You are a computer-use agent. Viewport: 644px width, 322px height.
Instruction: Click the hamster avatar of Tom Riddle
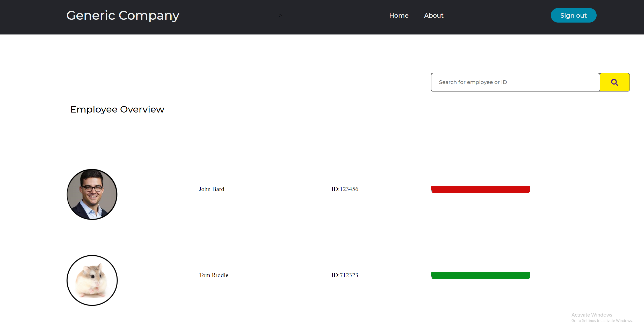pos(92,280)
